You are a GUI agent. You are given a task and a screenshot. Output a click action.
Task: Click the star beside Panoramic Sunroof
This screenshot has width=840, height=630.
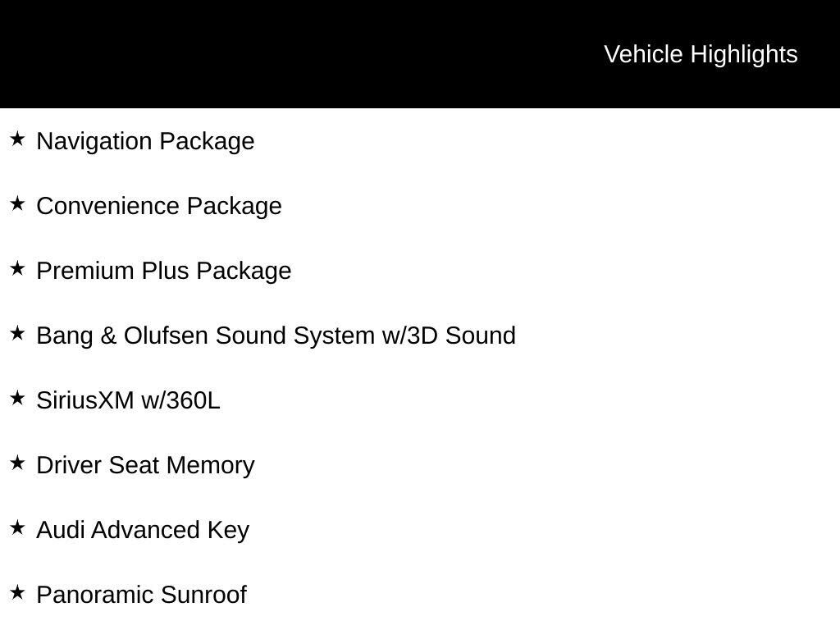pyautogui.click(x=17, y=593)
